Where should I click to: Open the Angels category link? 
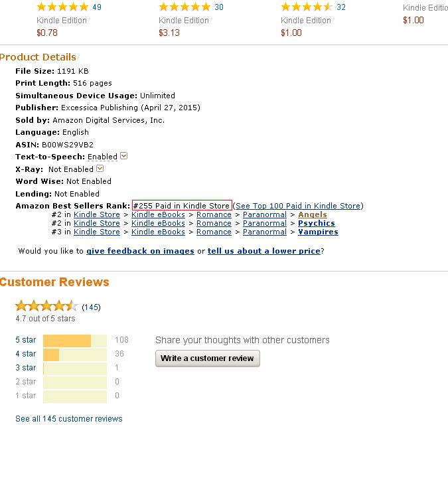[313, 214]
